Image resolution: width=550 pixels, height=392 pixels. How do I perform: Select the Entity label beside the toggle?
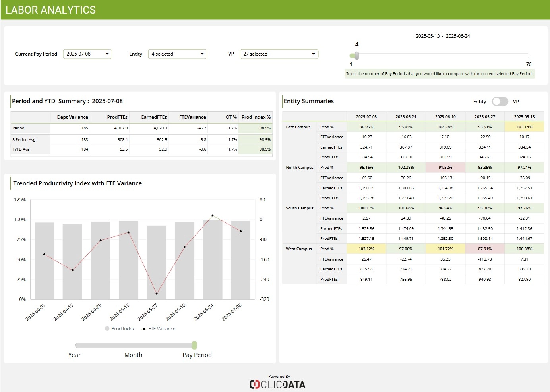479,102
